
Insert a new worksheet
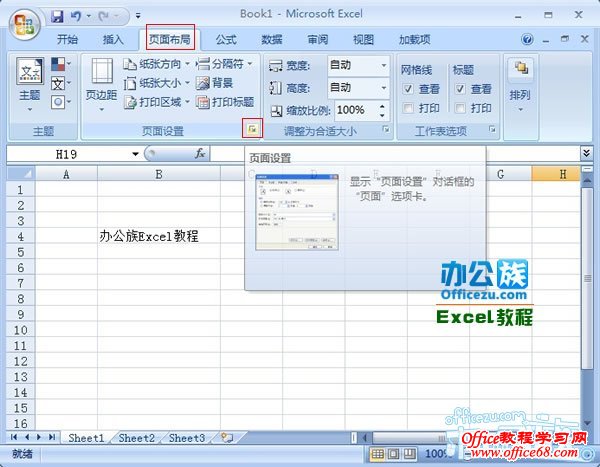click(227, 438)
